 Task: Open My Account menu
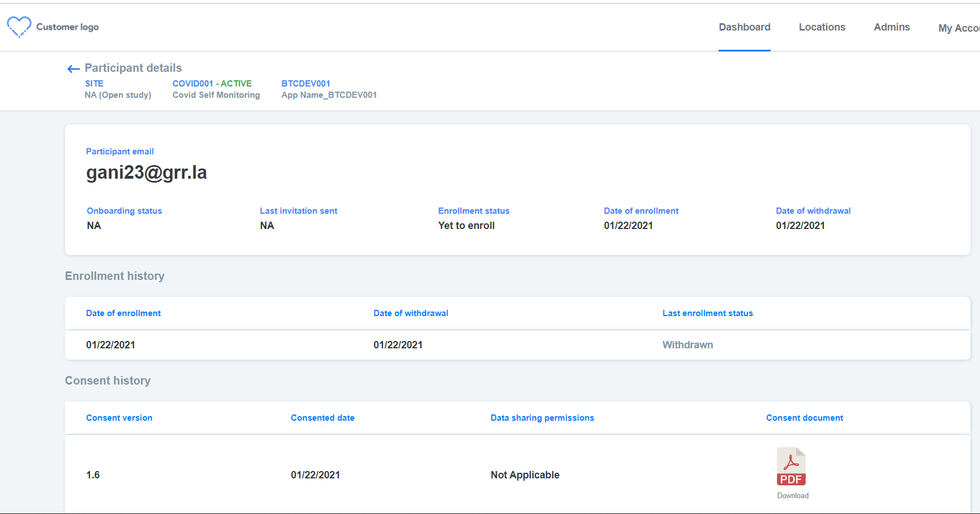click(958, 28)
